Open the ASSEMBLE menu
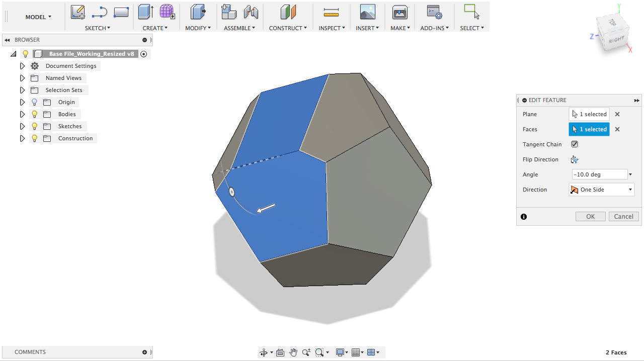Screen dimensions: 644x361 point(239,28)
